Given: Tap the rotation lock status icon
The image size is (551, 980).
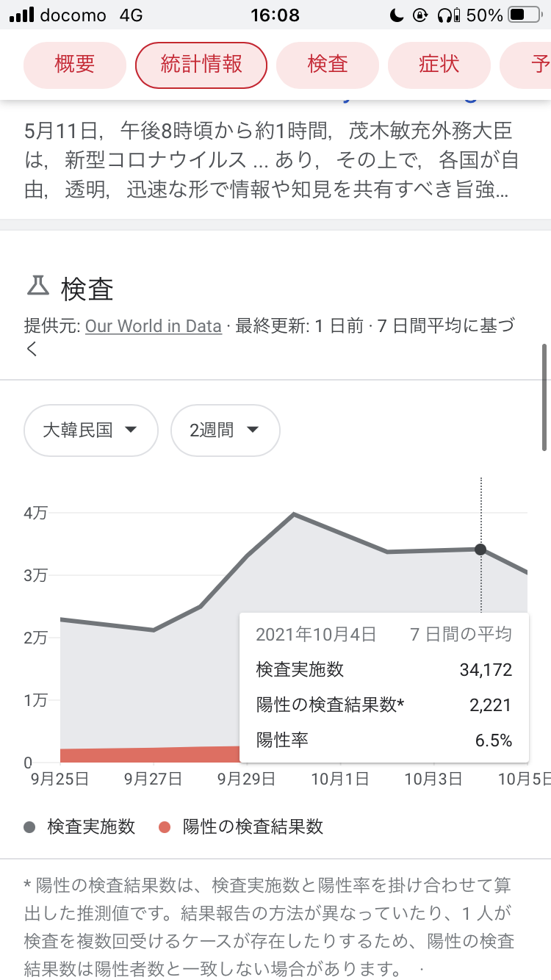Looking at the screenshot, I should click(x=419, y=15).
